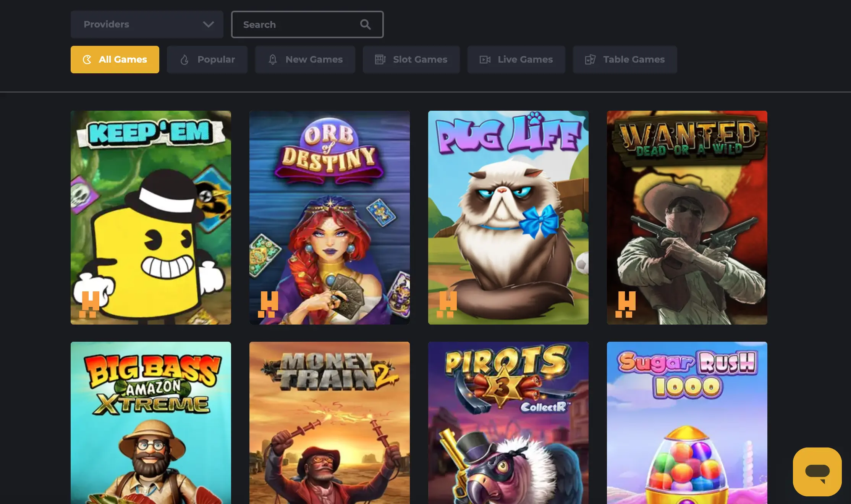Viewport: 851px width, 504px height.
Task: Open Big Bass Amazon Xtreme game
Action: click(x=151, y=423)
